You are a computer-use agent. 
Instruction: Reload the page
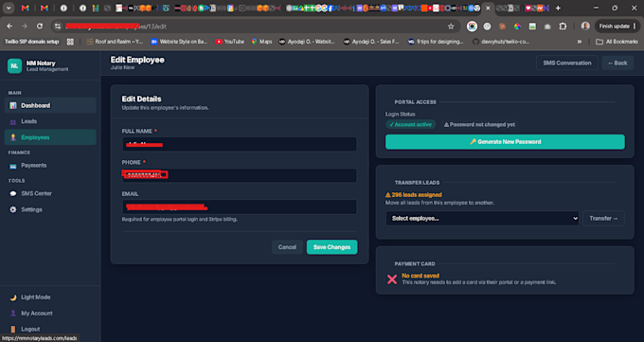point(40,27)
